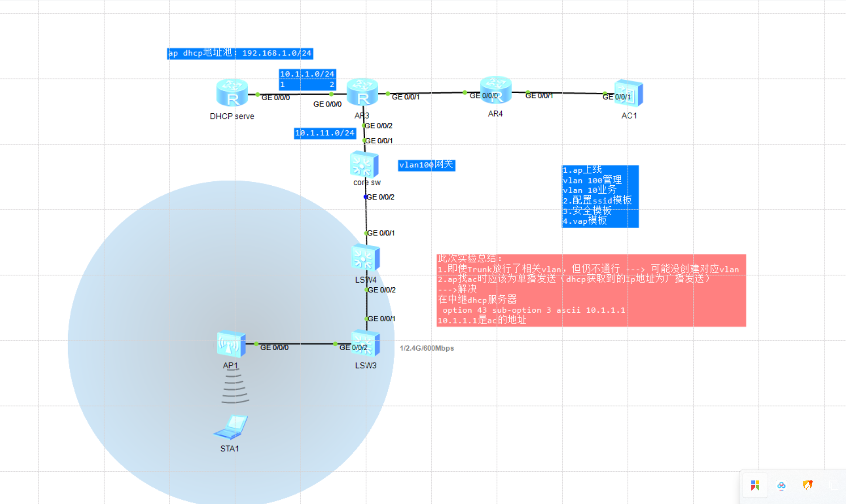Select the blue note starting '1.ap上线'

tap(600, 196)
